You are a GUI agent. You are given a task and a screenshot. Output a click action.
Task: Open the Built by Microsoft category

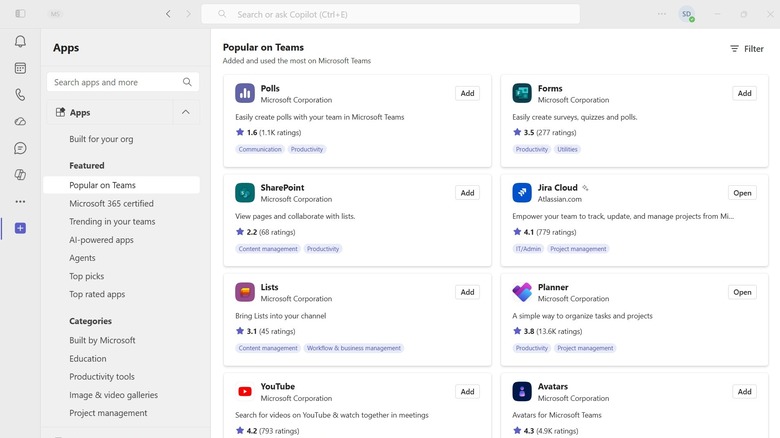click(x=102, y=340)
